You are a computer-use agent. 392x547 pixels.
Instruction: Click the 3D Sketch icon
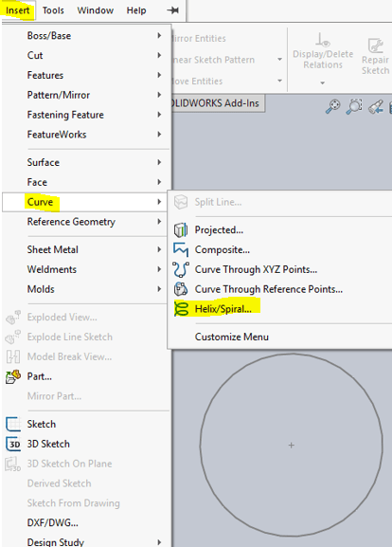[x=13, y=444]
